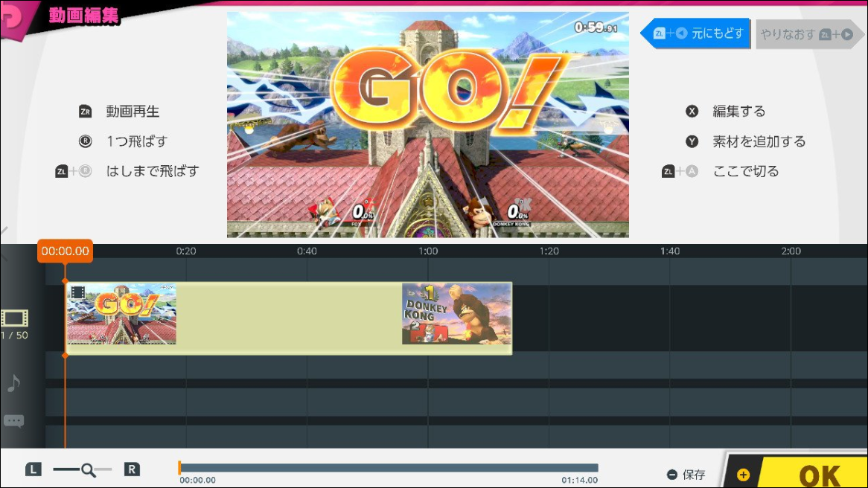
Task: Select 1つ飛ばす skip one option
Action: click(x=137, y=141)
